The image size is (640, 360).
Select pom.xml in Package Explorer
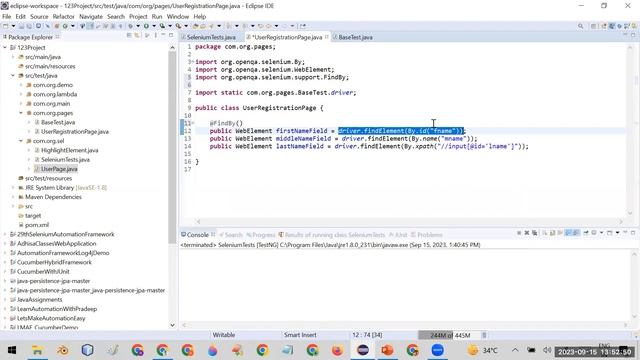[x=37, y=225]
